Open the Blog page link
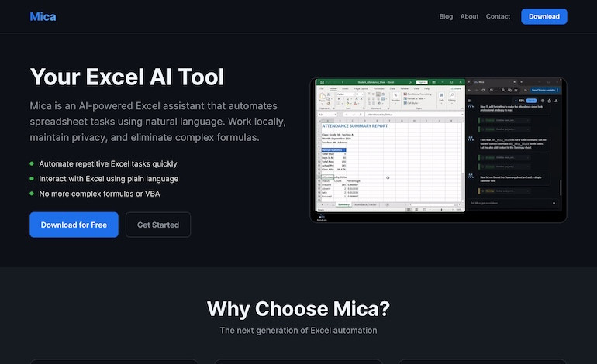597x364 pixels. coord(446,17)
